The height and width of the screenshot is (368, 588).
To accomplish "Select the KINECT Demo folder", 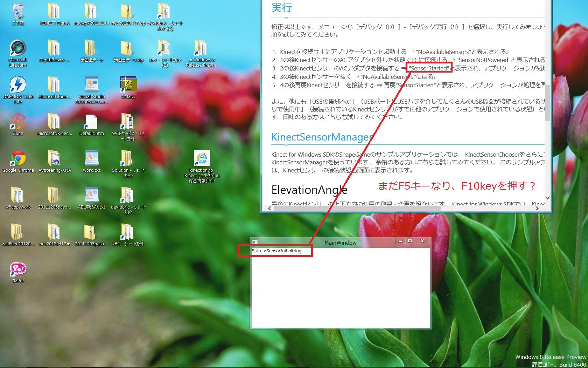I will point(55,14).
